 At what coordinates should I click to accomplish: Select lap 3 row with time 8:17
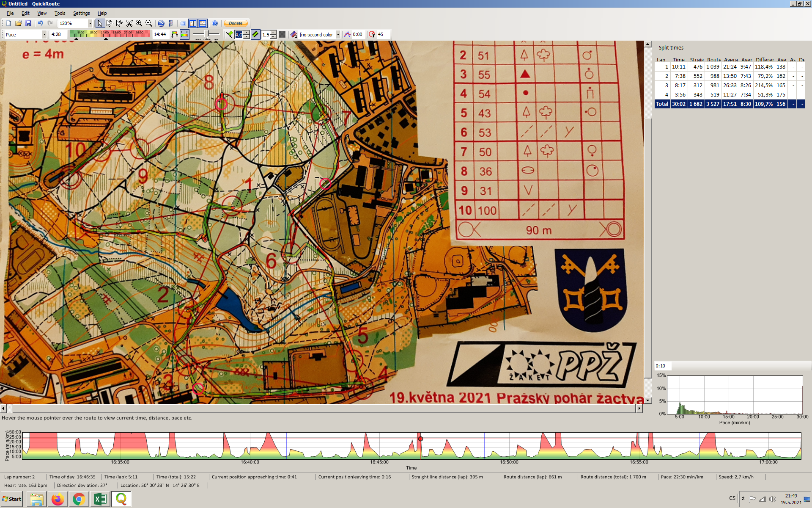[730, 86]
